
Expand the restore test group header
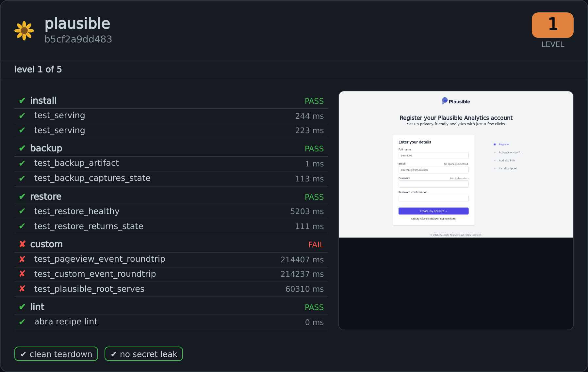171,196
